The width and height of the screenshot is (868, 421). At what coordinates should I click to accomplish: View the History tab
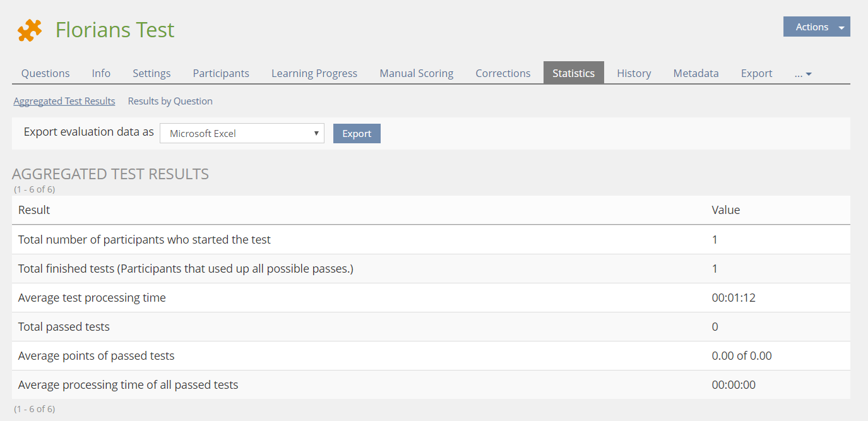pyautogui.click(x=634, y=73)
